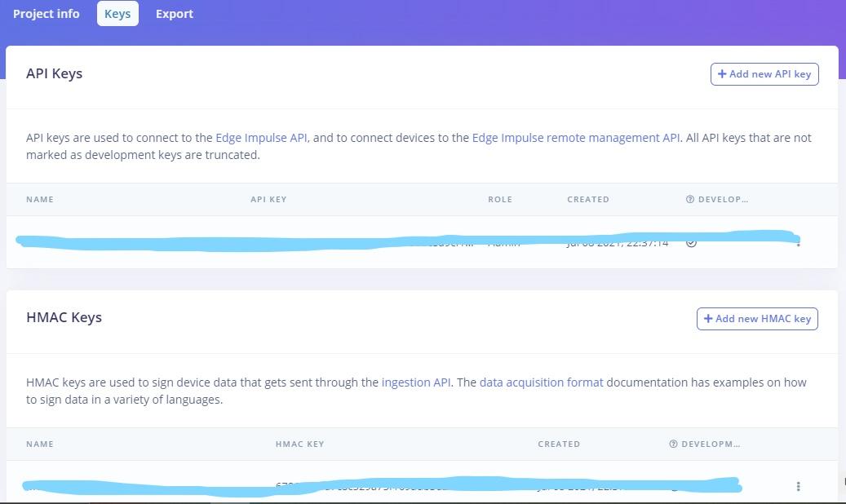This screenshot has height=504, width=846.
Task: Open the ingestion API link
Action: [416, 382]
